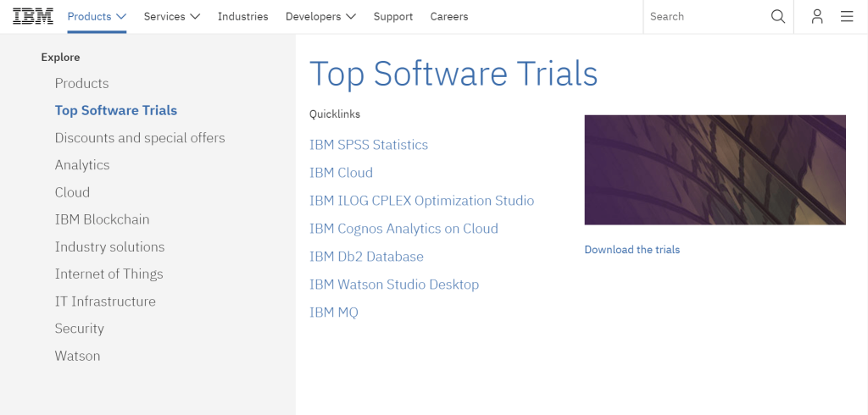Click the purple building banner image
Image resolution: width=868 pixels, height=415 pixels.
tap(715, 169)
